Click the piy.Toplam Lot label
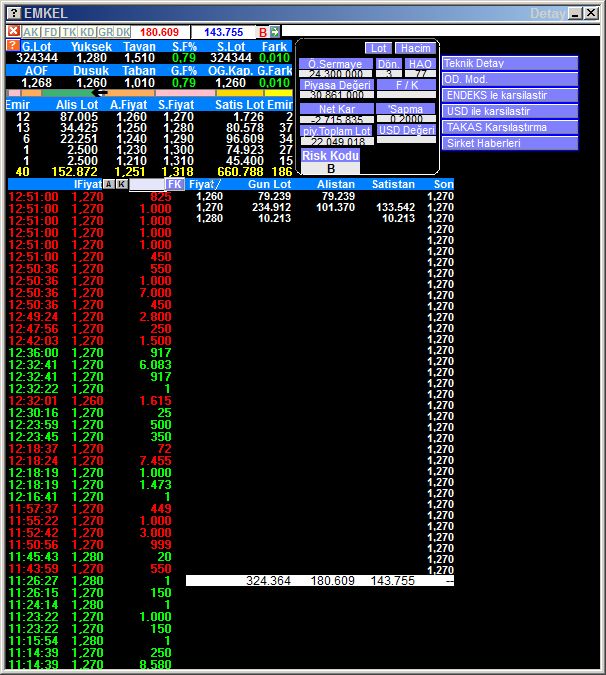This screenshot has height=675, width=606. 337,130
